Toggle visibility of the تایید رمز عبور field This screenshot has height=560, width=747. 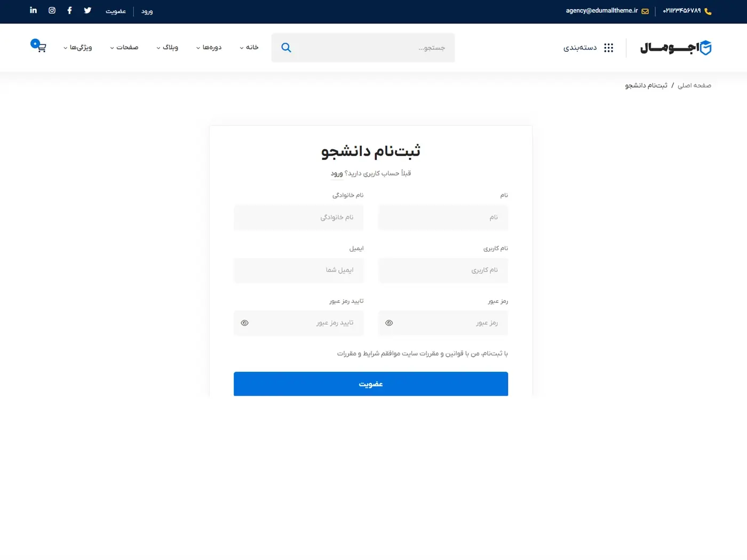[x=244, y=323]
